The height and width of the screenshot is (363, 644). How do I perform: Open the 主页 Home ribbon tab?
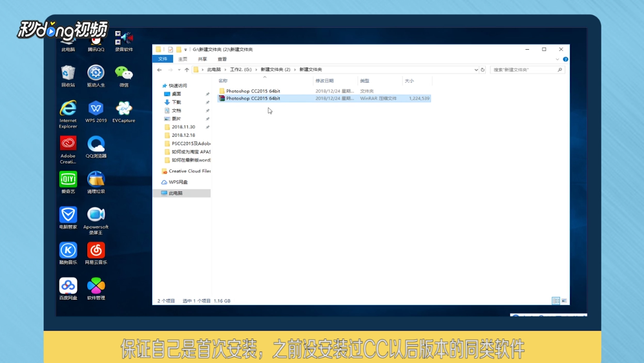click(x=183, y=59)
